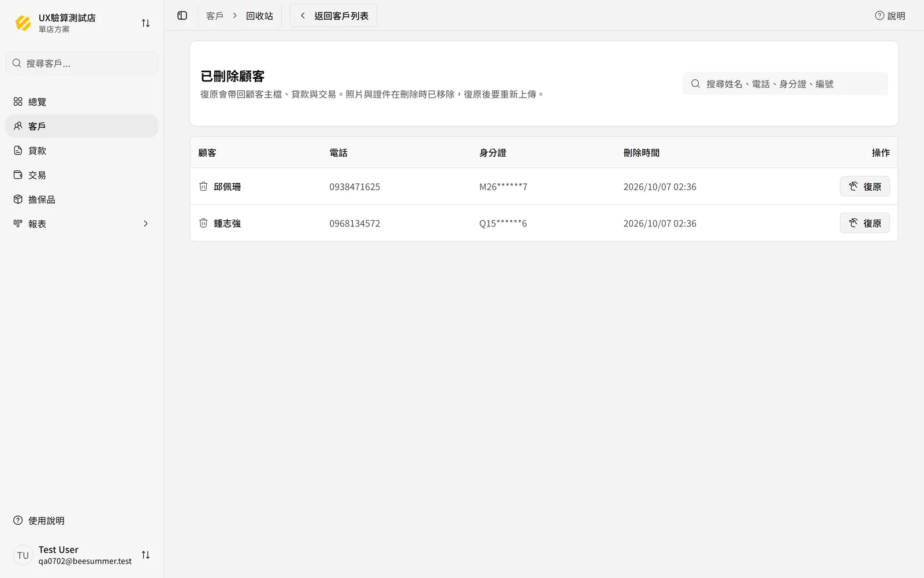Click the UX驗算測試店 logo icon
The image size is (924, 578).
click(23, 23)
